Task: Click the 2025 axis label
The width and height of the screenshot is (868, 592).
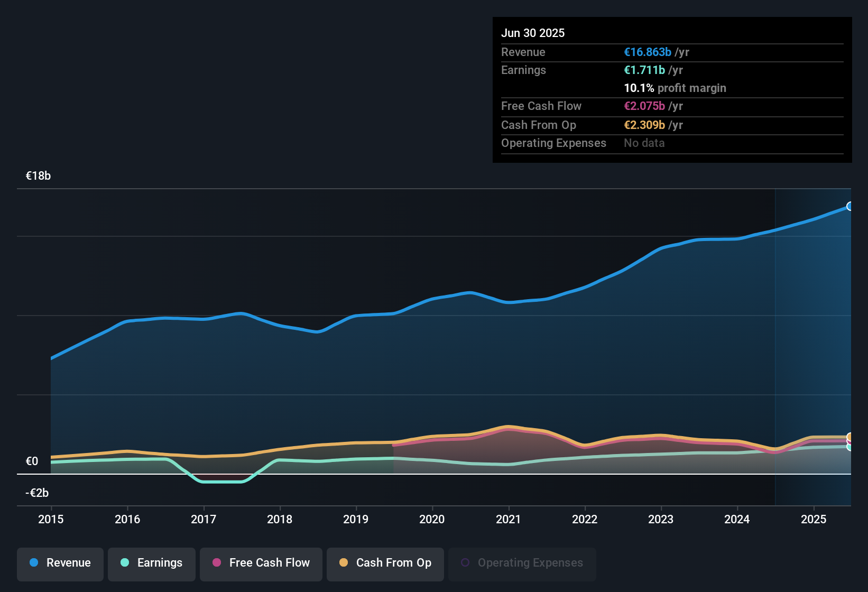Action: pyautogui.click(x=814, y=519)
